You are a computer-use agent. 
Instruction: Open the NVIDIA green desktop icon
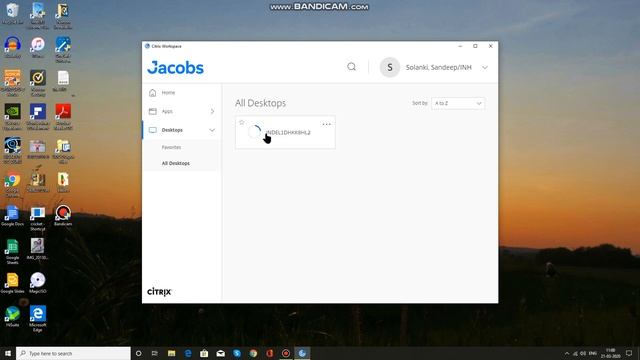pos(13,116)
